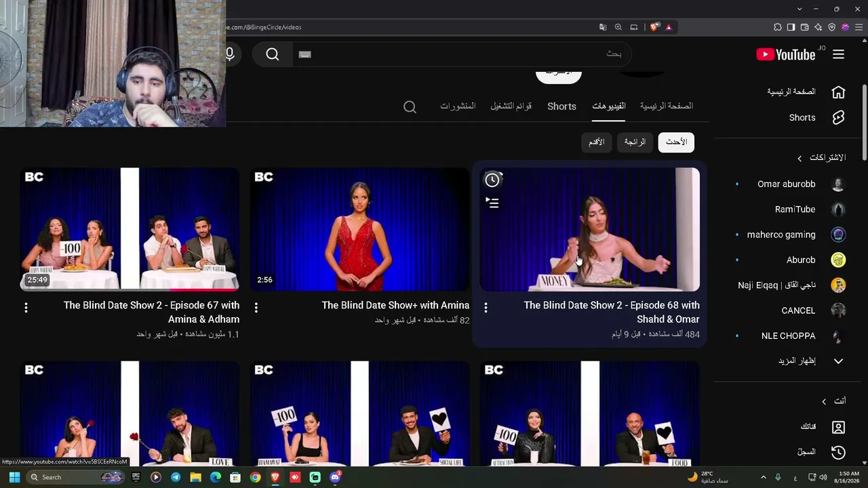Open the Brave Wallet icon
The height and width of the screenshot is (488, 868).
[x=805, y=27]
